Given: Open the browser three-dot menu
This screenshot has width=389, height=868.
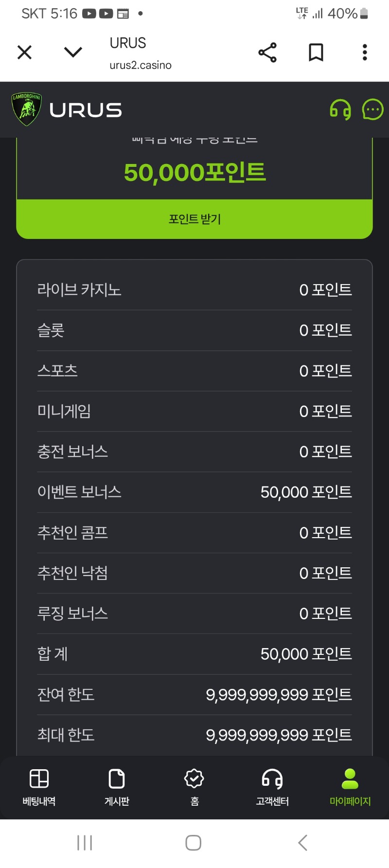Looking at the screenshot, I should tap(365, 53).
